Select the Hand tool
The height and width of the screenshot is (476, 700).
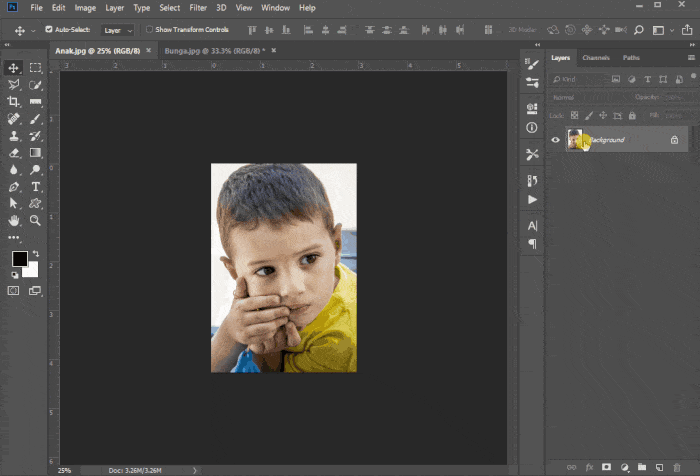13,221
